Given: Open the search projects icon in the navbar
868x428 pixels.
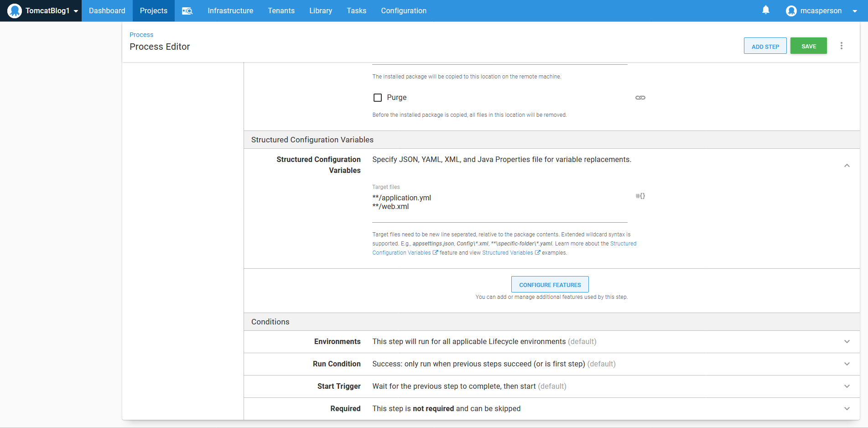Looking at the screenshot, I should pos(187,11).
